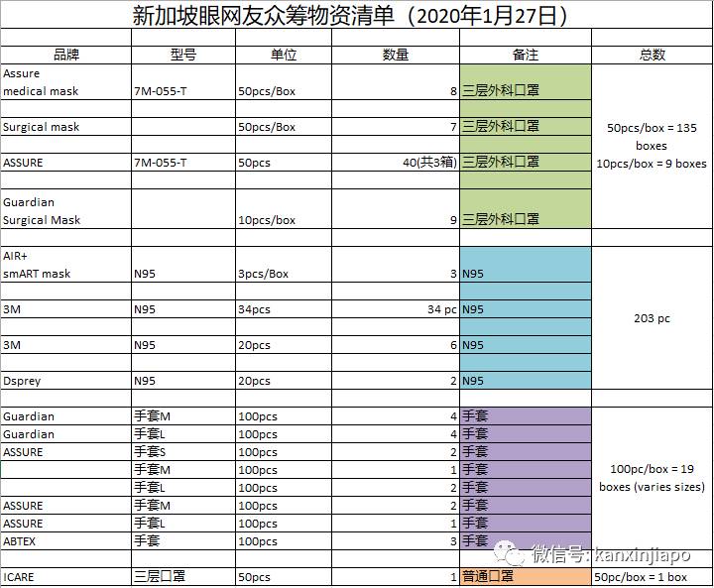Click the 备注 column header
The width and height of the screenshot is (714, 588).
coord(525,55)
